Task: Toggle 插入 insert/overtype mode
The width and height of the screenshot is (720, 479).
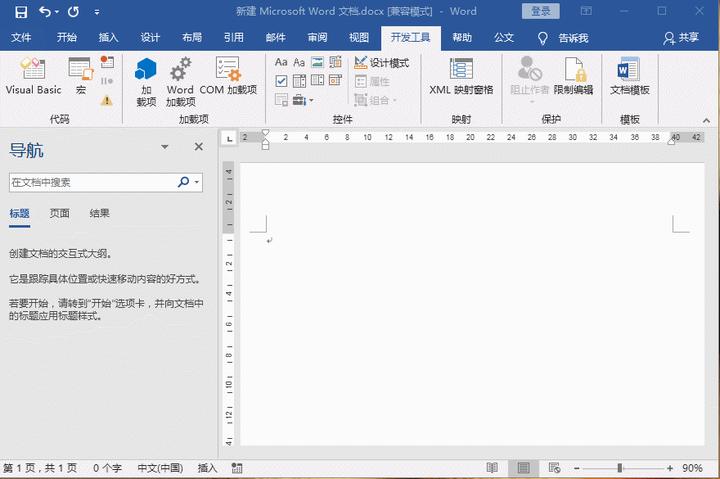Action: point(207,468)
